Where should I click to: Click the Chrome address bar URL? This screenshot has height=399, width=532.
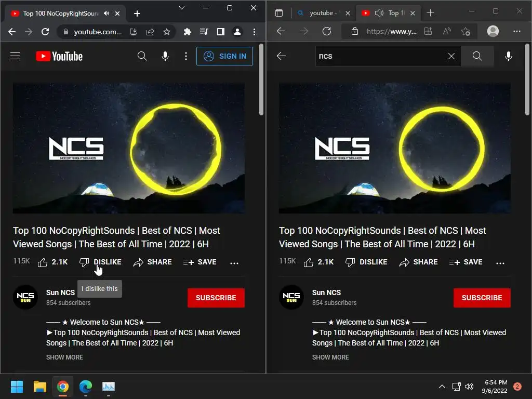(98, 32)
